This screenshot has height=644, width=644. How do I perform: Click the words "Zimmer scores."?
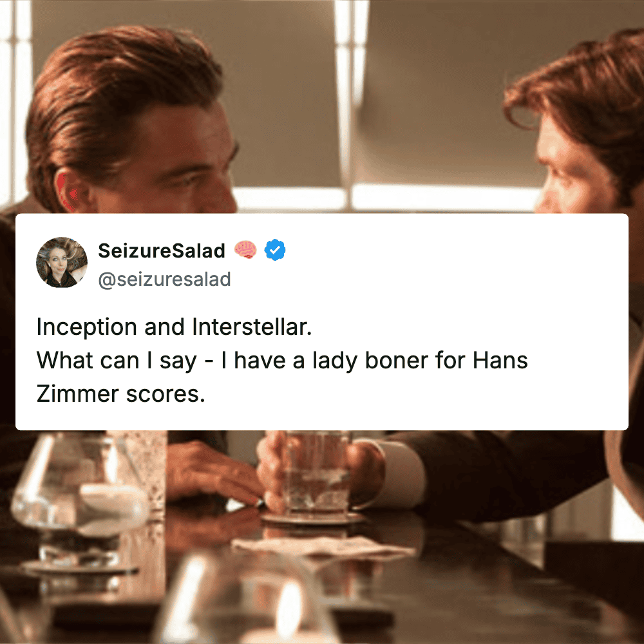pos(121,394)
